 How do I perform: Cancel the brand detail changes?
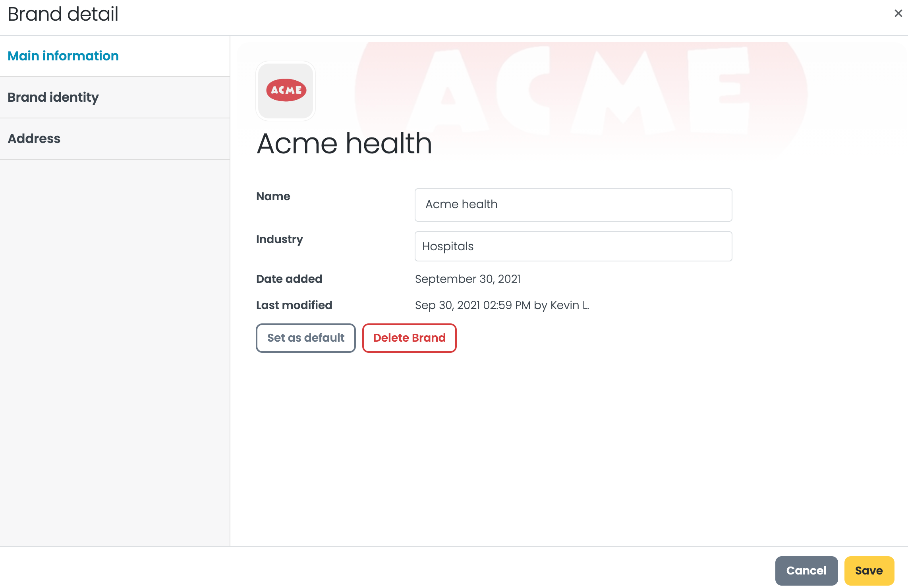[x=806, y=571]
